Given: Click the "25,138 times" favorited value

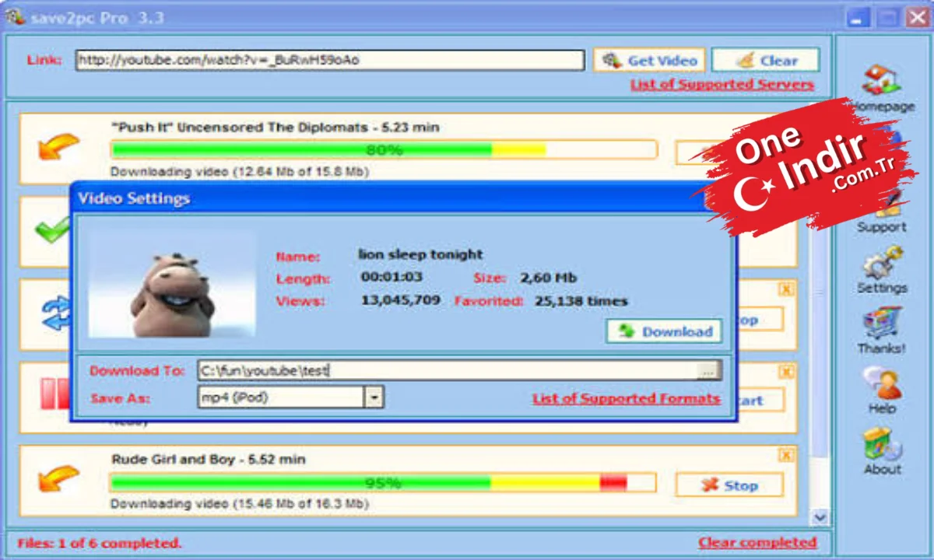Looking at the screenshot, I should [x=581, y=301].
